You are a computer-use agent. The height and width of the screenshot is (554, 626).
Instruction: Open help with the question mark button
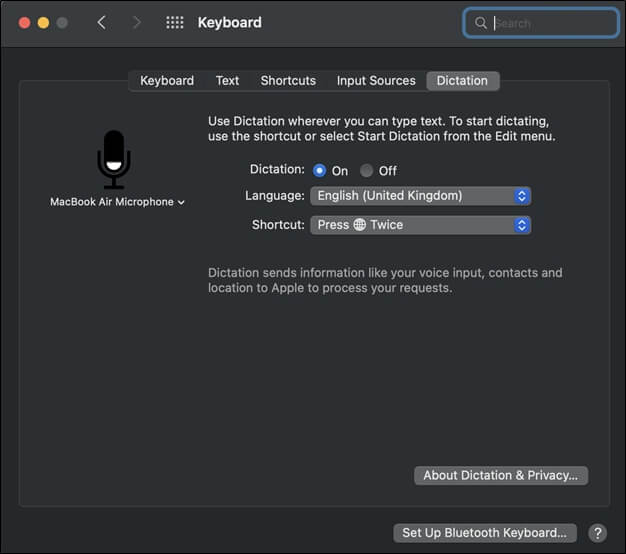(597, 533)
